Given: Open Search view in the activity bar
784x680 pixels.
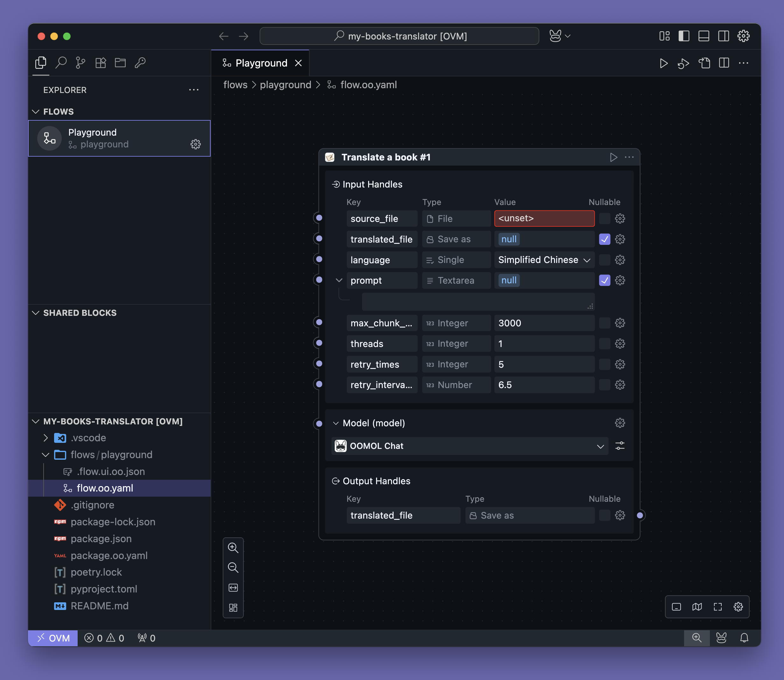Looking at the screenshot, I should tap(61, 63).
